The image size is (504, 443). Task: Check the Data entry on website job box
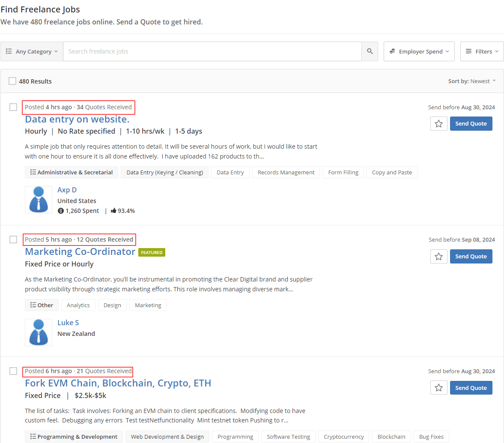click(x=13, y=107)
